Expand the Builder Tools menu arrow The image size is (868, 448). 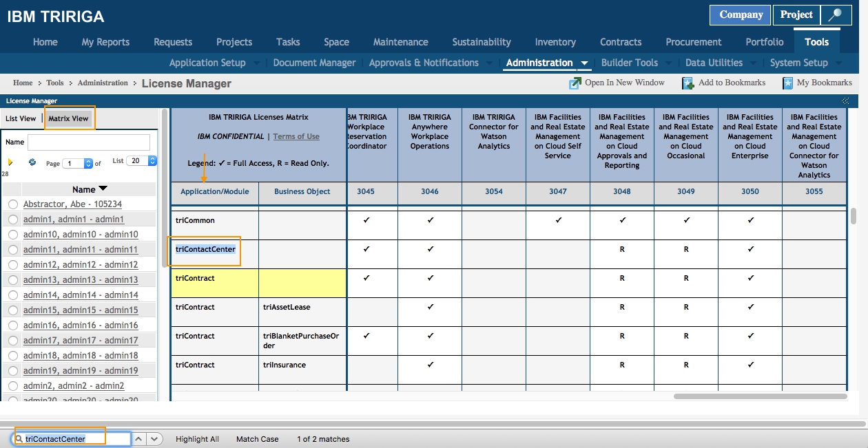coord(669,63)
